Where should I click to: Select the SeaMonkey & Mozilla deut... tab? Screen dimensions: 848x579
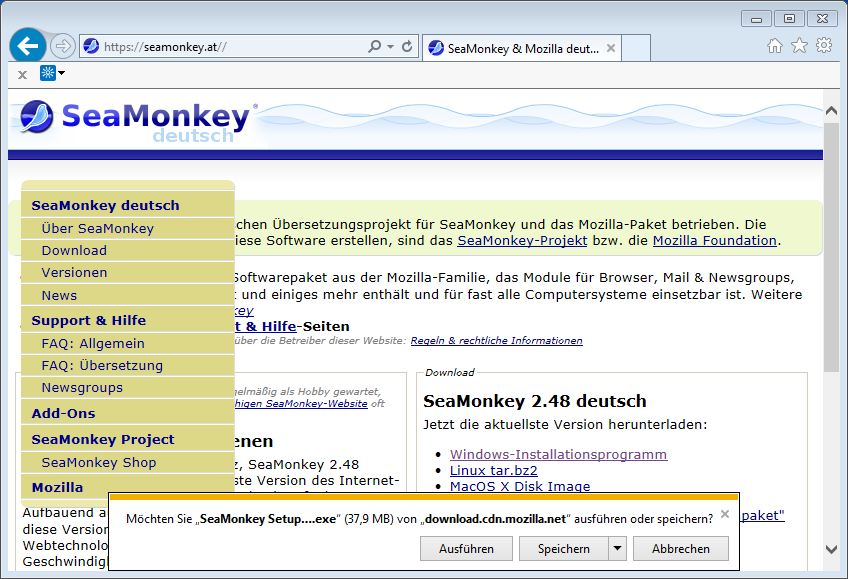click(522, 49)
